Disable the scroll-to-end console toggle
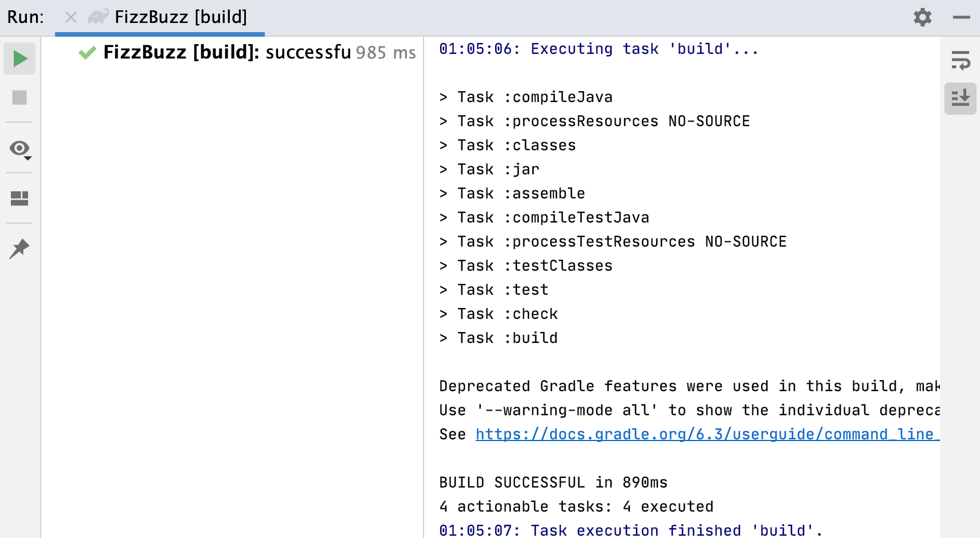Image resolution: width=980 pixels, height=538 pixels. [x=960, y=98]
